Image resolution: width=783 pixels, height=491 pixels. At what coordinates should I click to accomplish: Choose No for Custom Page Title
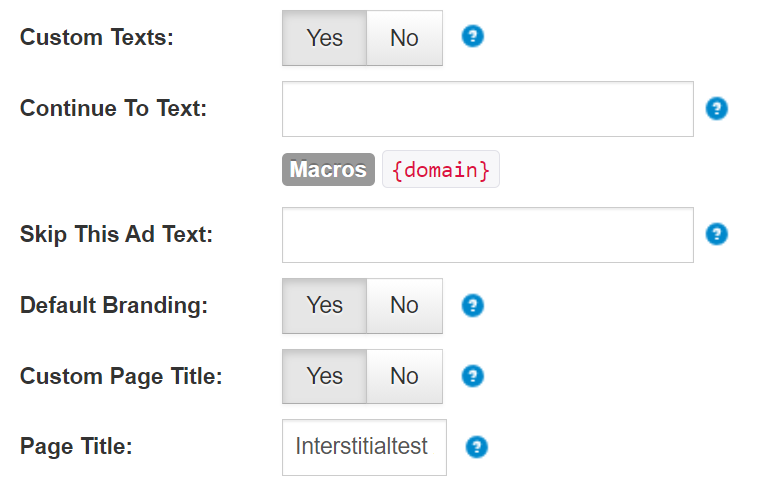tap(404, 376)
